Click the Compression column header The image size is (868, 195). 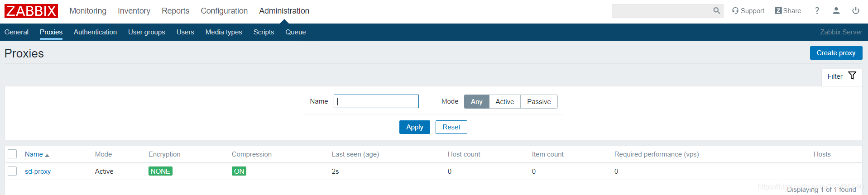(x=252, y=154)
